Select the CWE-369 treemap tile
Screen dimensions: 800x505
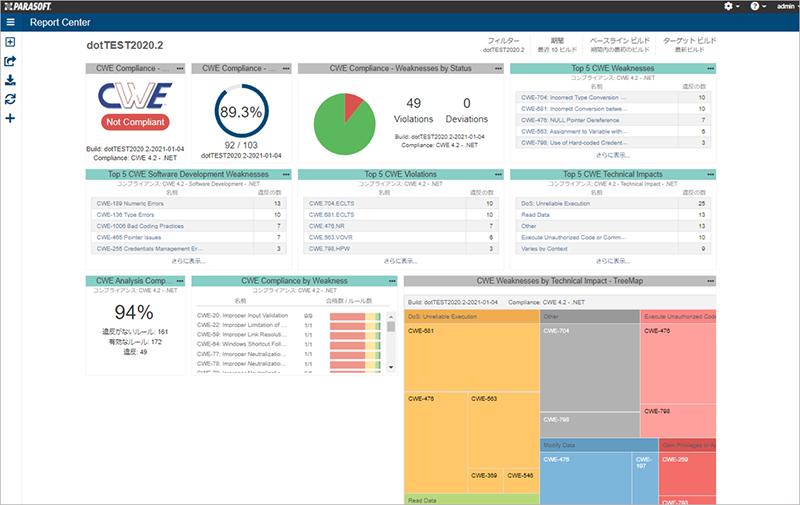pyautogui.click(x=485, y=481)
